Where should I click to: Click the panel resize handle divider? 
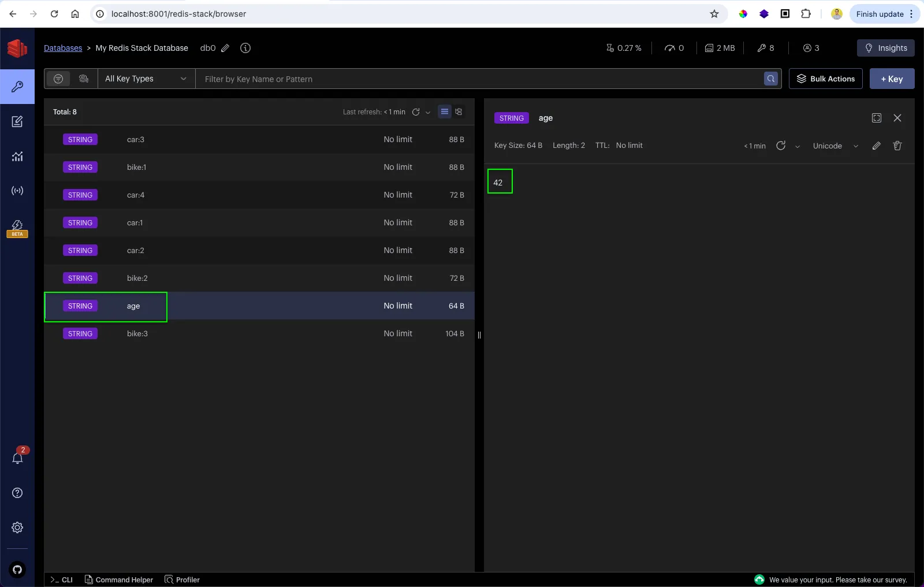click(479, 335)
